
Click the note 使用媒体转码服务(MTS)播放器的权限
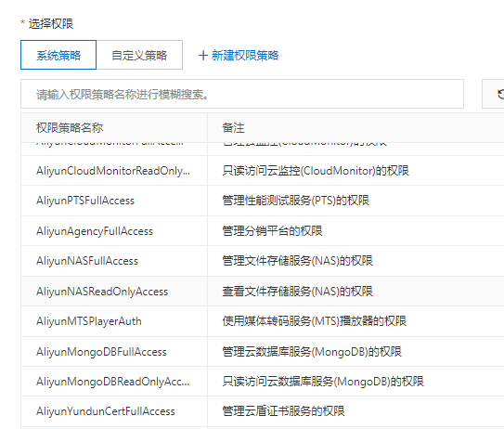point(315,321)
